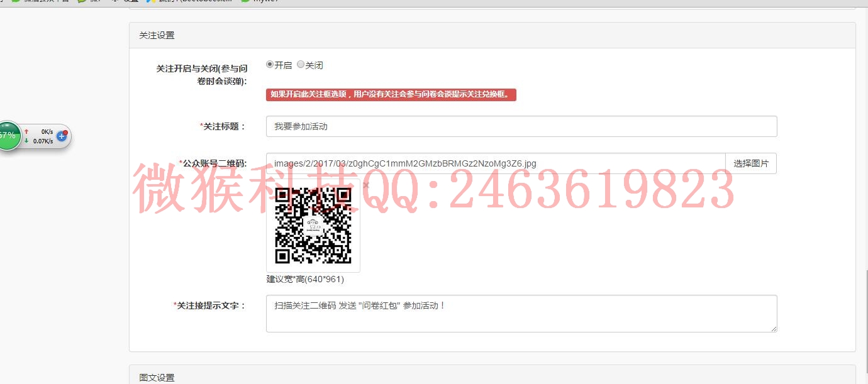Select the 关闭 radio option

[x=301, y=64]
